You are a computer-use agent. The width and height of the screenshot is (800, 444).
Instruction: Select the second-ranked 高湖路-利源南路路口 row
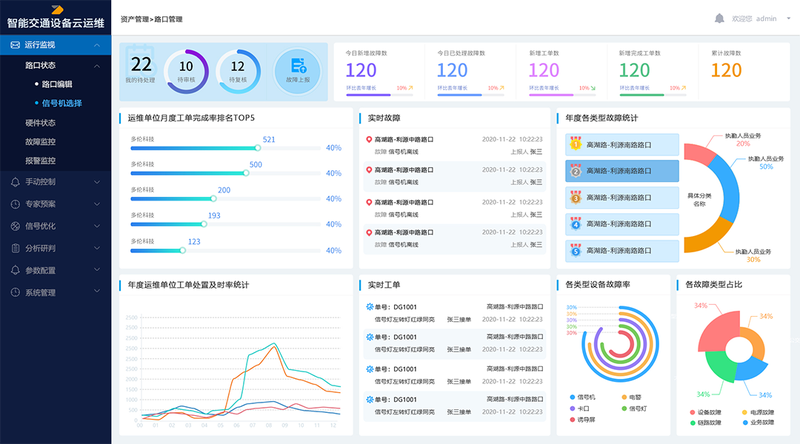coord(620,171)
